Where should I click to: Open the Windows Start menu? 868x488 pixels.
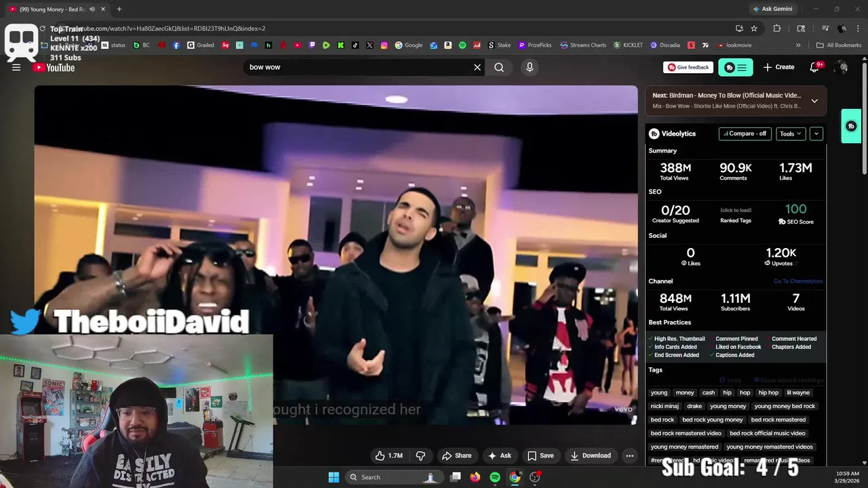click(334, 477)
